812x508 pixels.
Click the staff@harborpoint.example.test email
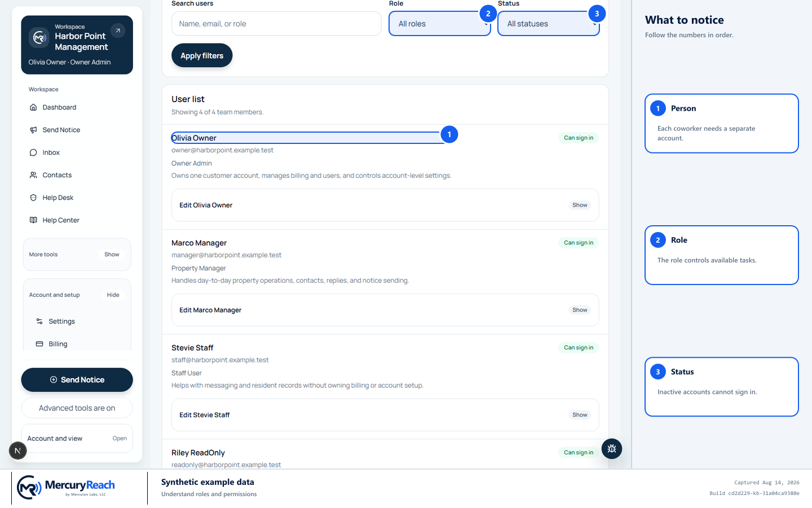pos(220,360)
